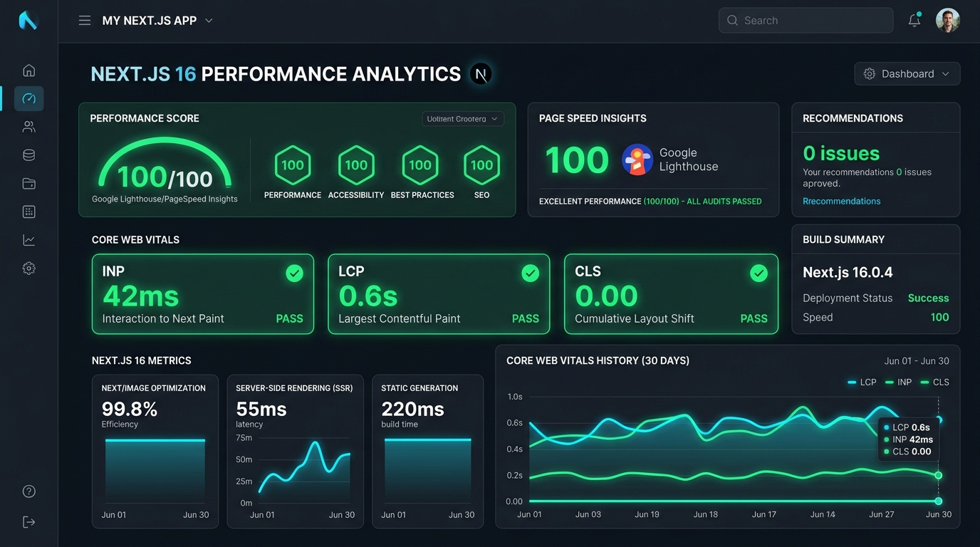Expand the MY NEXT.JS APP project switcher
The image size is (980, 547).
pyautogui.click(x=157, y=21)
